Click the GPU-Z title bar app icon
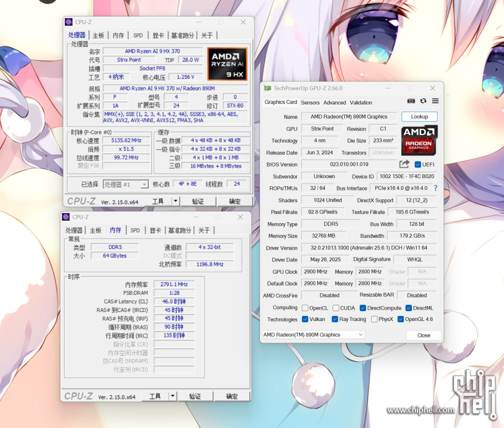This screenshot has height=428, width=504. [x=267, y=88]
